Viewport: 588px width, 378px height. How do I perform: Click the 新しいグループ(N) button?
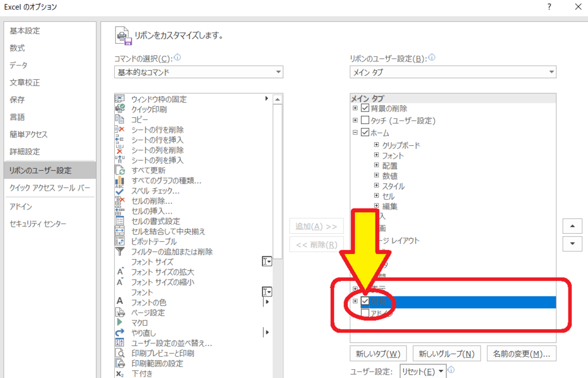pyautogui.click(x=446, y=354)
